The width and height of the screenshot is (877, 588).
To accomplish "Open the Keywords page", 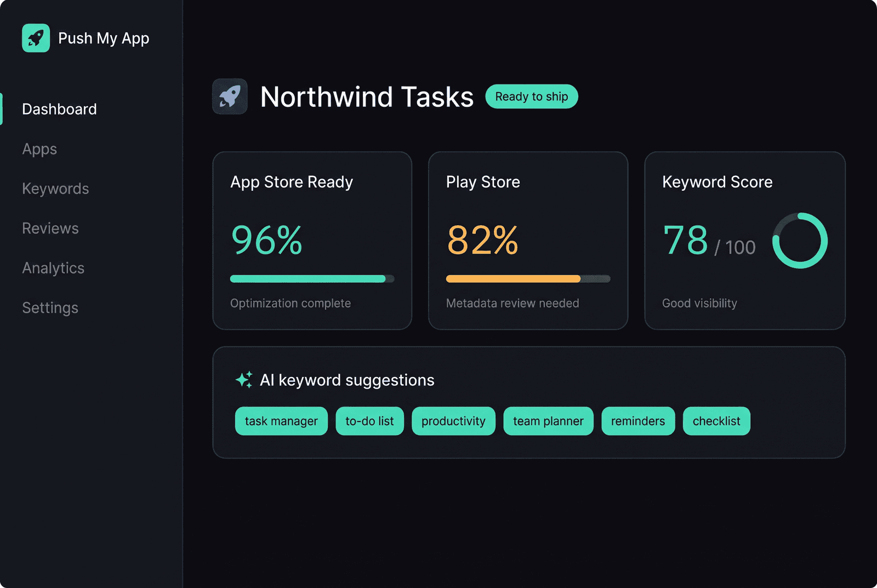I will point(55,189).
